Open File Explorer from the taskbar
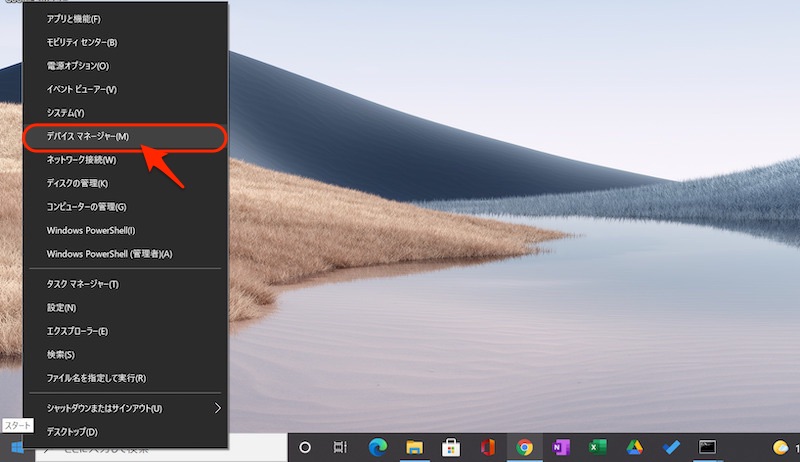 point(414,447)
